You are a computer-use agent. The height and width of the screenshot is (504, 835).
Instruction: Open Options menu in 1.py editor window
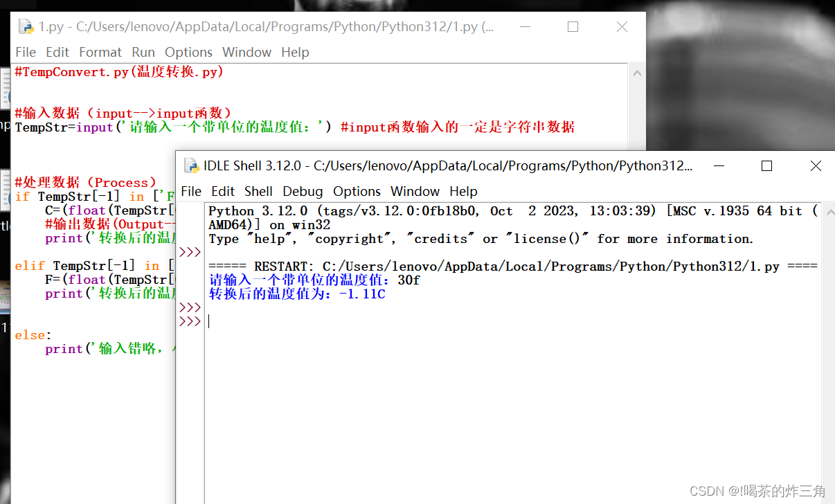[x=188, y=53]
